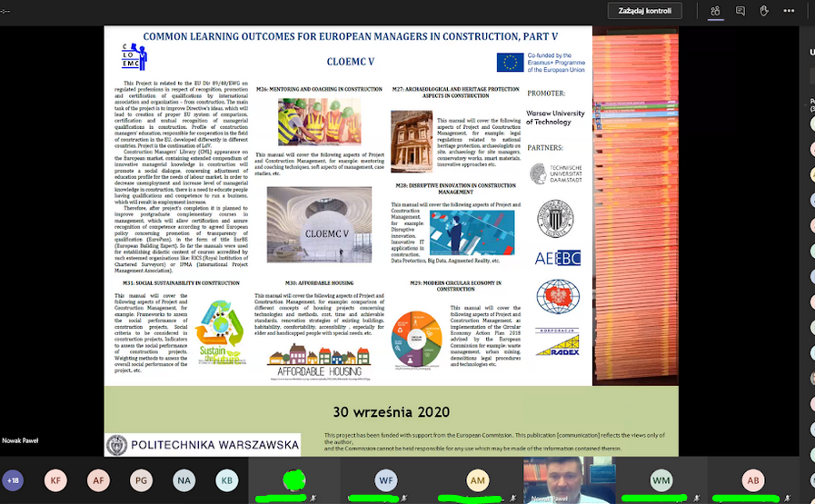Click the M30 Affordable Housing heading
Image resolution: width=815 pixels, height=504 pixels.
319,283
